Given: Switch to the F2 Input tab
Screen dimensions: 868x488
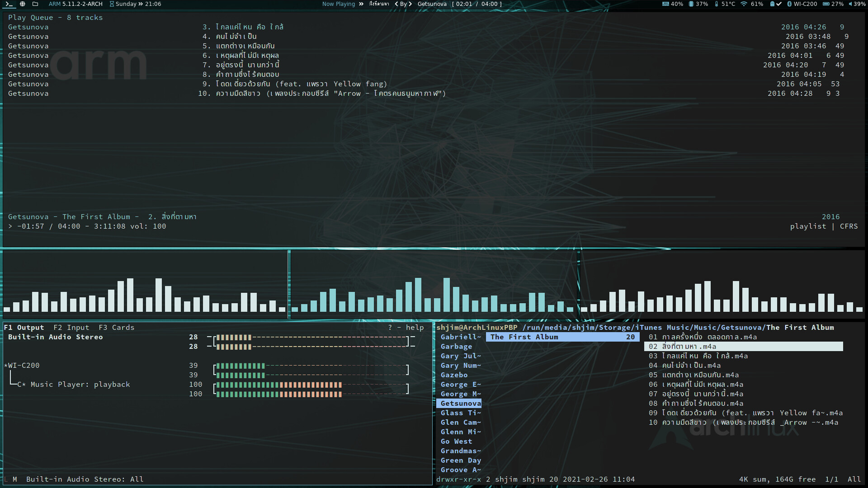Looking at the screenshot, I should pos(71,328).
